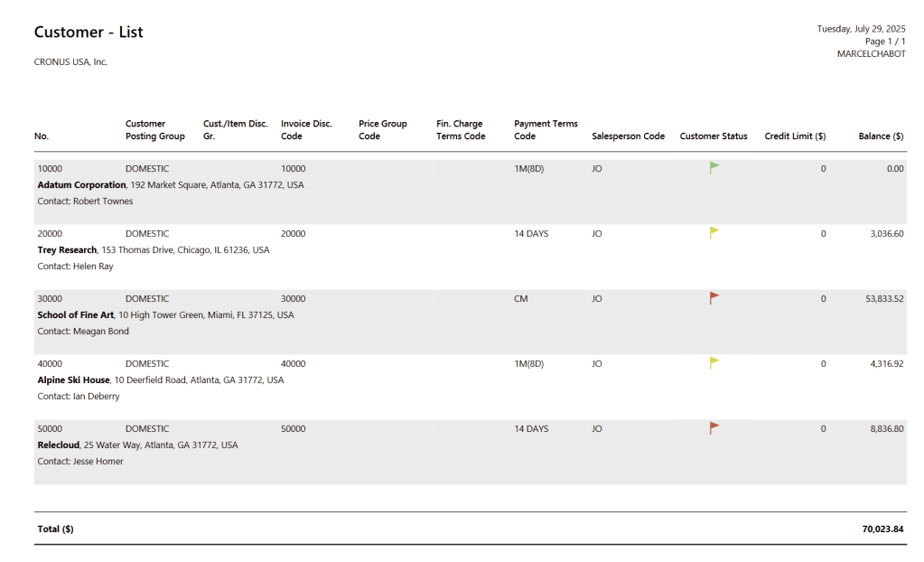
Task: Click the Trey Research customer name
Action: tap(67, 250)
